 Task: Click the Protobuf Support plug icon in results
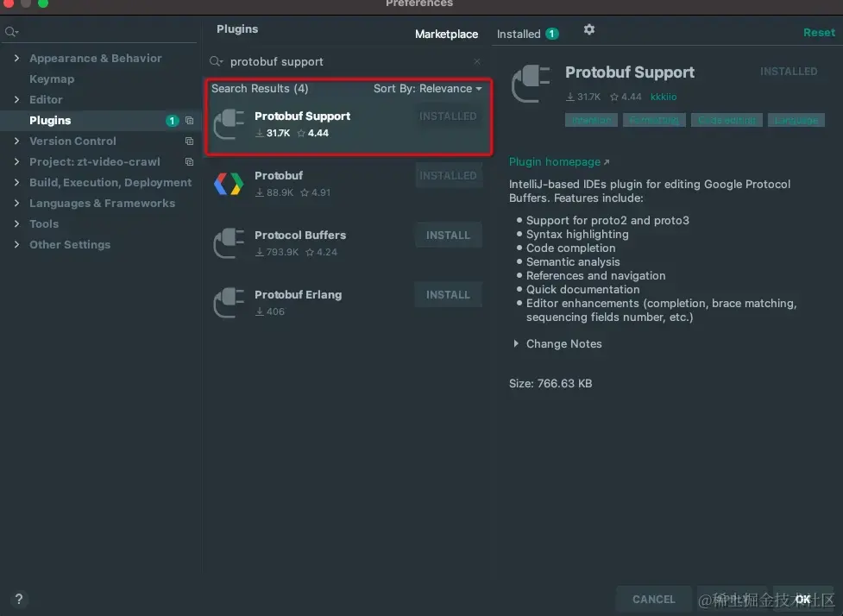tap(229, 124)
